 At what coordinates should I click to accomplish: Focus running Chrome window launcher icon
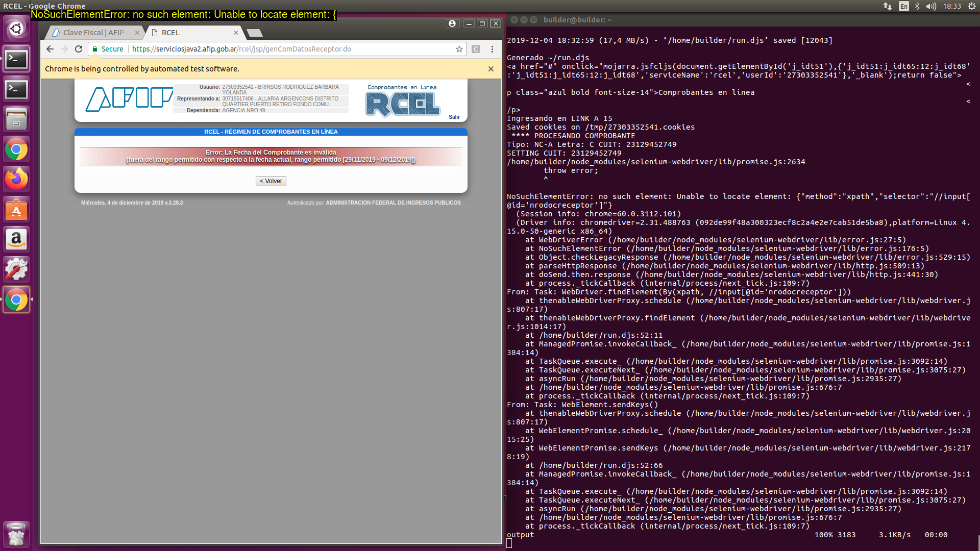(x=16, y=299)
